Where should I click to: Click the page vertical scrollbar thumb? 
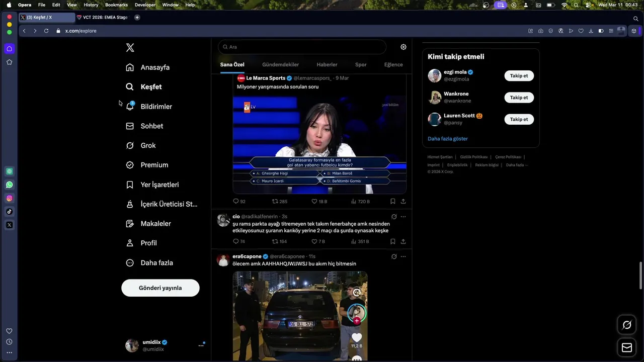click(x=641, y=275)
